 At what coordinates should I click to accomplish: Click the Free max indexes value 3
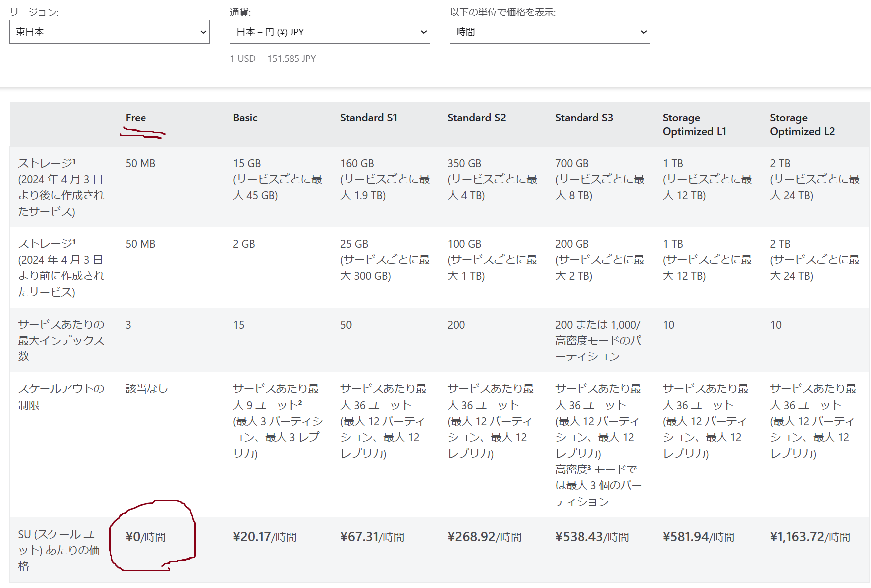coord(128,325)
